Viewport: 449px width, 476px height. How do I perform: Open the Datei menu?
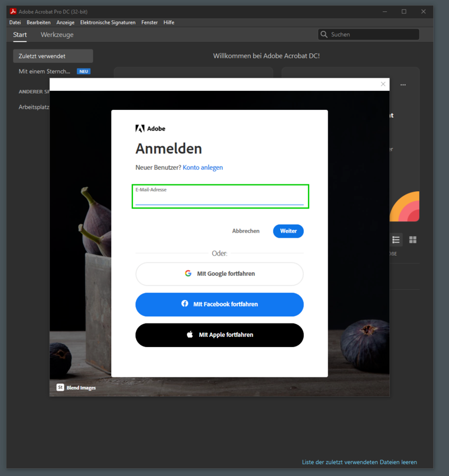point(15,22)
